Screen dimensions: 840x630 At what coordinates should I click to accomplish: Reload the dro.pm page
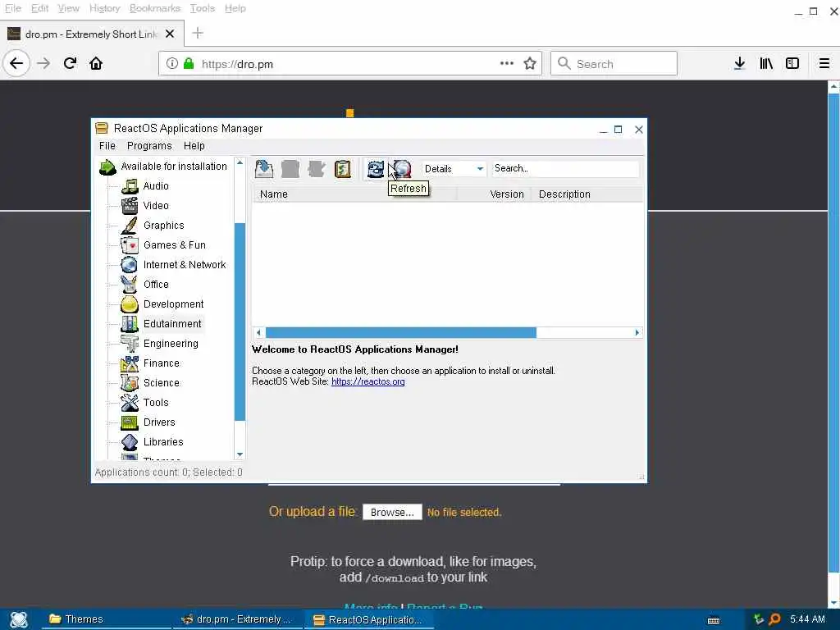pos(71,63)
